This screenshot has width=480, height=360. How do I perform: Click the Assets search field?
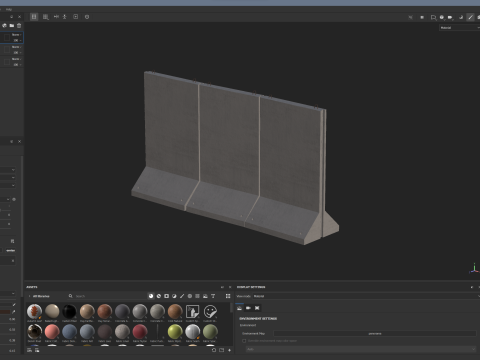coord(107,296)
